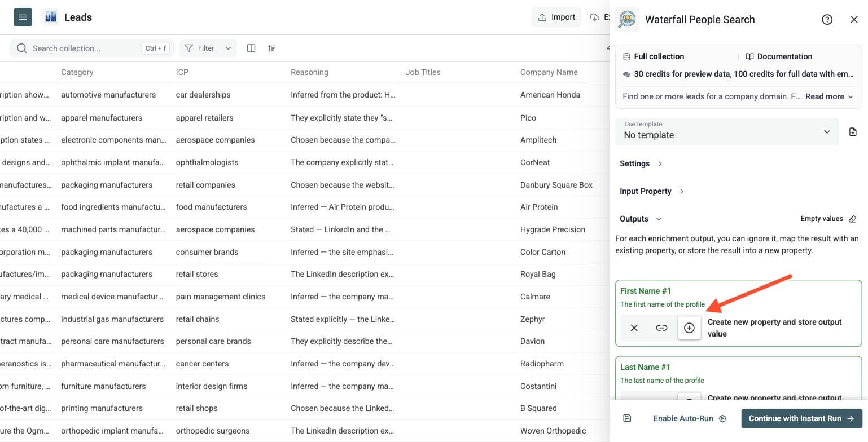Click the Job Titles column header
The width and height of the screenshot is (868, 442).
(x=423, y=72)
